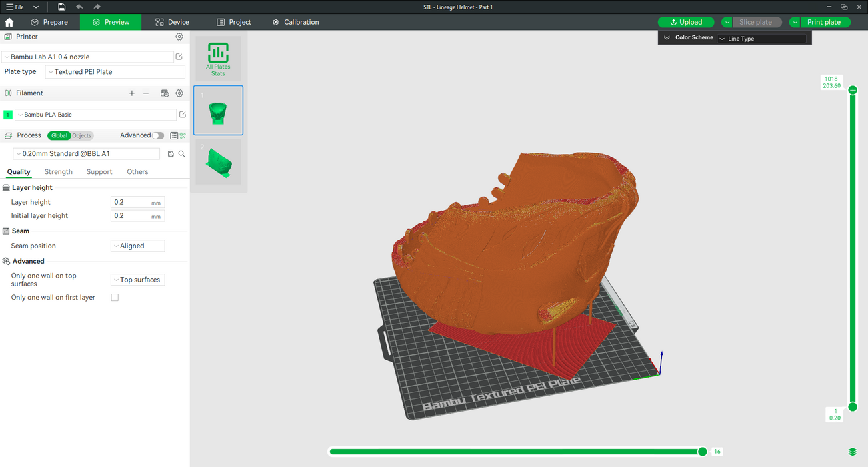Viewport: 868px width, 467px height.
Task: Remove a filament with the minus icon
Action: click(146, 93)
